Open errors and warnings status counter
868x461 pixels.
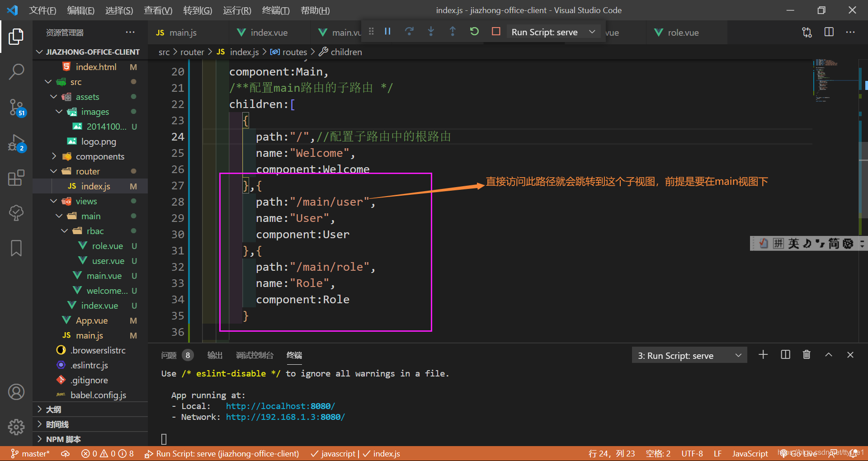pyautogui.click(x=108, y=453)
